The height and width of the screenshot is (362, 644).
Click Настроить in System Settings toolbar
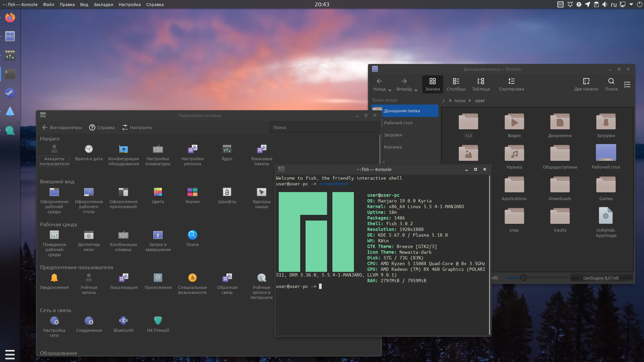click(137, 127)
